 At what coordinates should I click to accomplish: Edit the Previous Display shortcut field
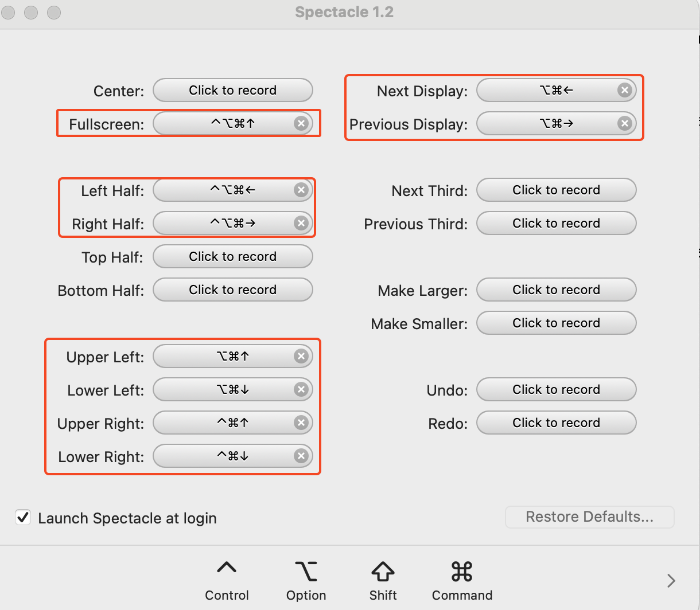(557, 123)
